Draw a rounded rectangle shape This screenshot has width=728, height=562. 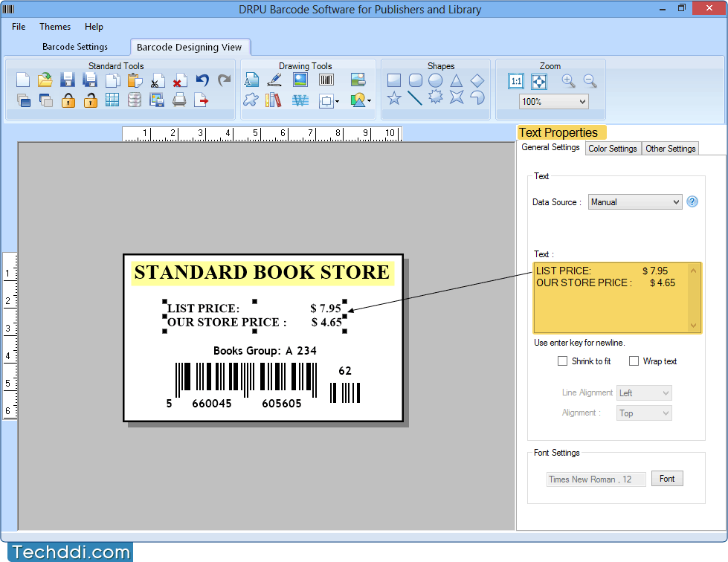416,80
